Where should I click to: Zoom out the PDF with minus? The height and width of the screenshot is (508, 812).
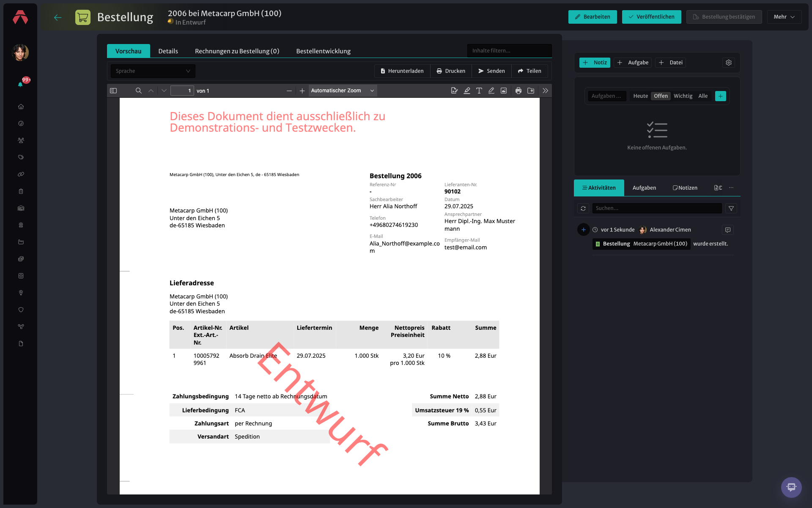(x=289, y=91)
